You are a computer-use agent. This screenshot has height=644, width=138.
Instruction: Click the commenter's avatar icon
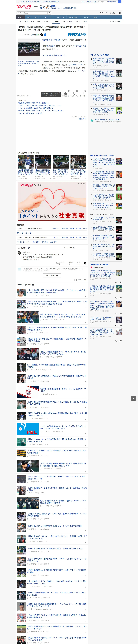(19, 253)
